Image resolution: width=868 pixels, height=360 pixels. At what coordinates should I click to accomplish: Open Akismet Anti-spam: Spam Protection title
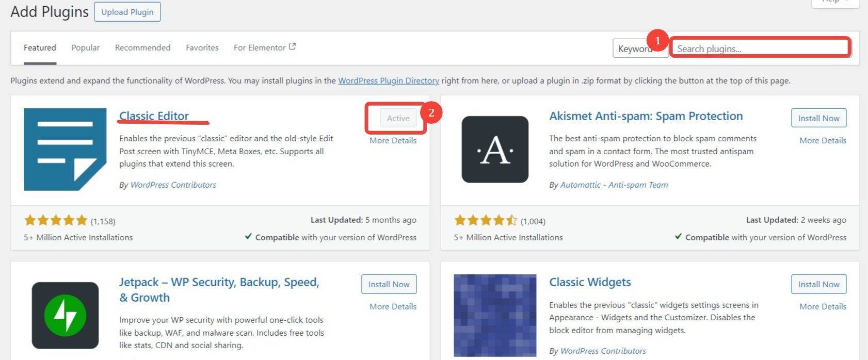[x=646, y=116]
